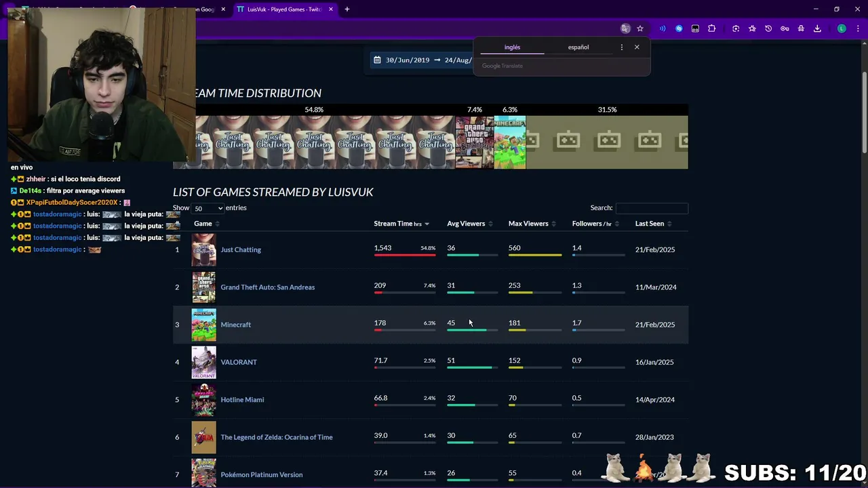Close the Google Translate popup
Screen dimensions: 868x488
tap(637, 47)
